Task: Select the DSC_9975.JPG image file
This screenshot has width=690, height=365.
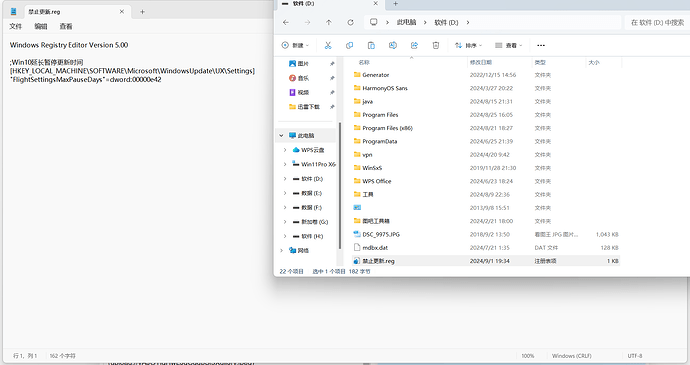Action: [x=486, y=235]
